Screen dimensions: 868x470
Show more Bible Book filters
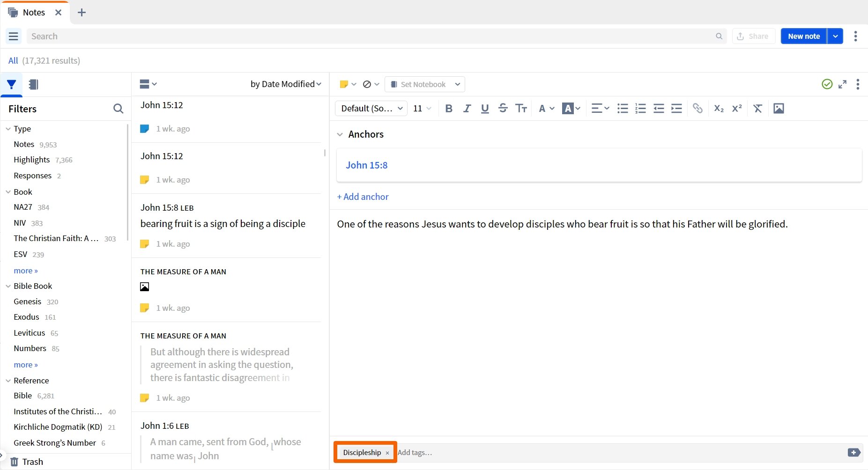(x=26, y=365)
